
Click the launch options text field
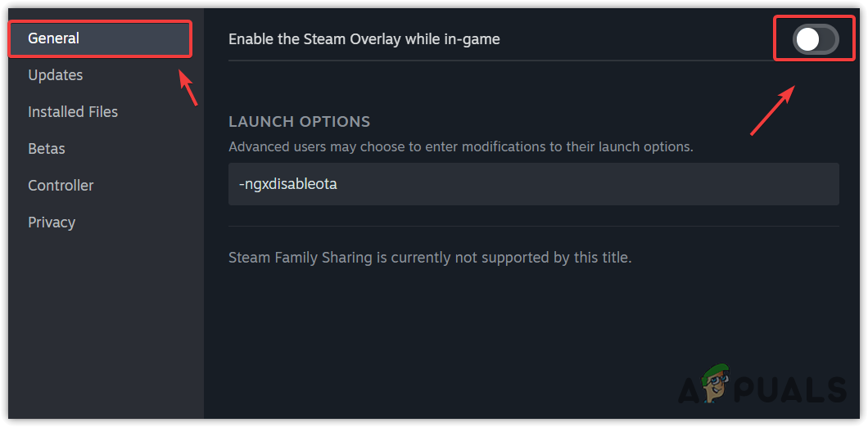coord(533,184)
